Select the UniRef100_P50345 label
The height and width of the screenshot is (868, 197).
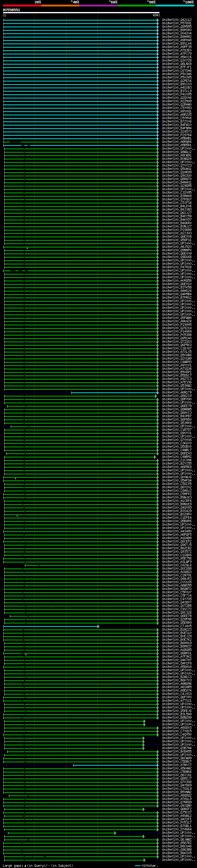[x=177, y=78]
